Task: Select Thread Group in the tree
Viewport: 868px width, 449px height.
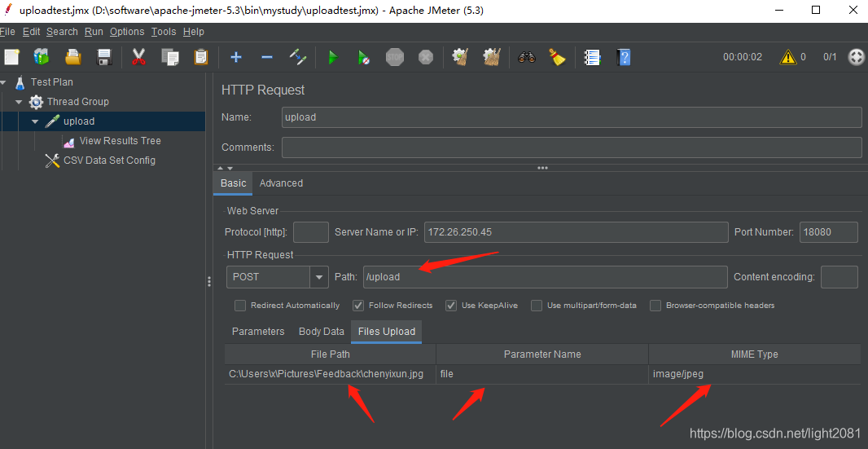Action: coord(77,102)
